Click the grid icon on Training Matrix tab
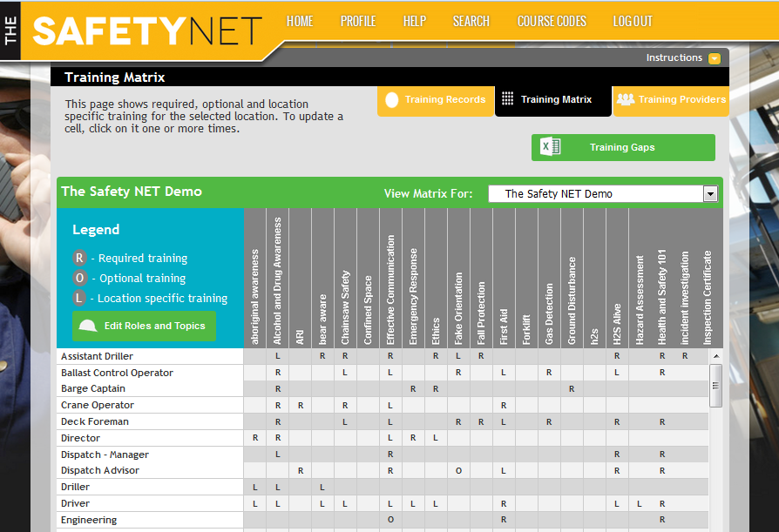 point(508,100)
